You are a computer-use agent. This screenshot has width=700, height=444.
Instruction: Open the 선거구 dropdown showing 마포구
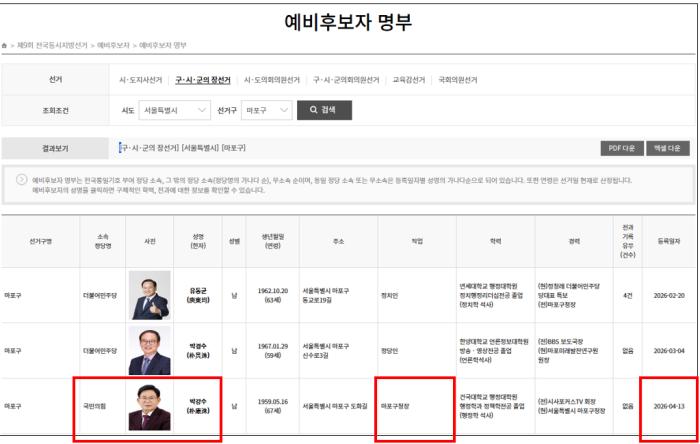(266, 110)
